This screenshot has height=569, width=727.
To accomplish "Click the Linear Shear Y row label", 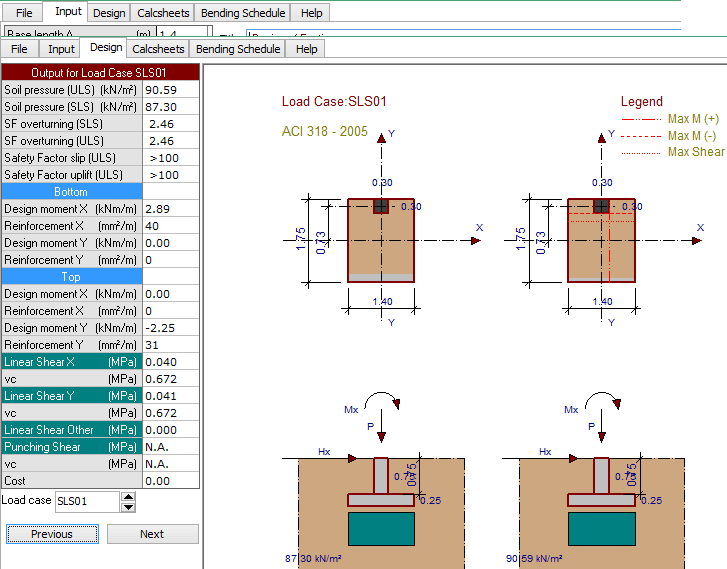I will click(x=72, y=396).
